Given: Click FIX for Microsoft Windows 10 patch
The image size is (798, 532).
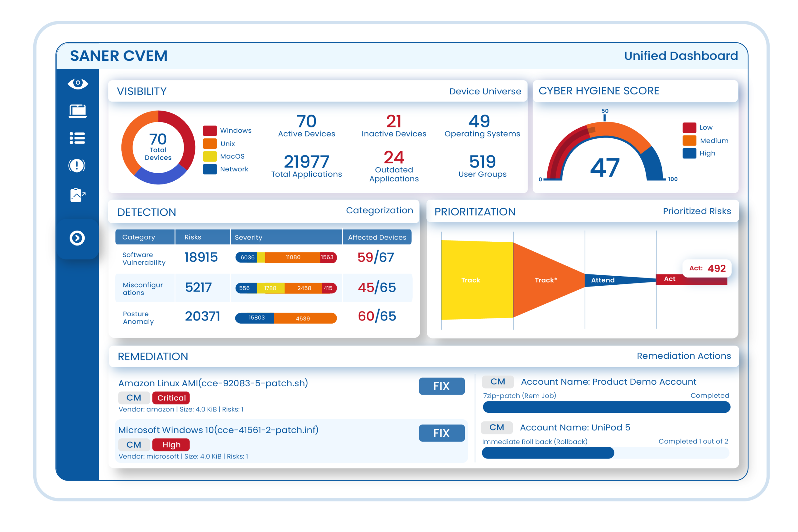Looking at the screenshot, I should coord(441,433).
